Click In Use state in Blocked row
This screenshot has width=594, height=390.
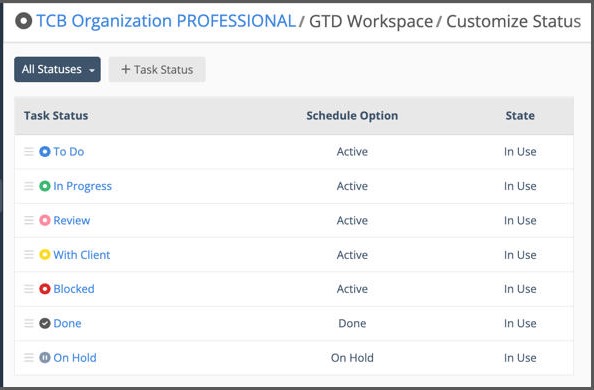coord(520,289)
